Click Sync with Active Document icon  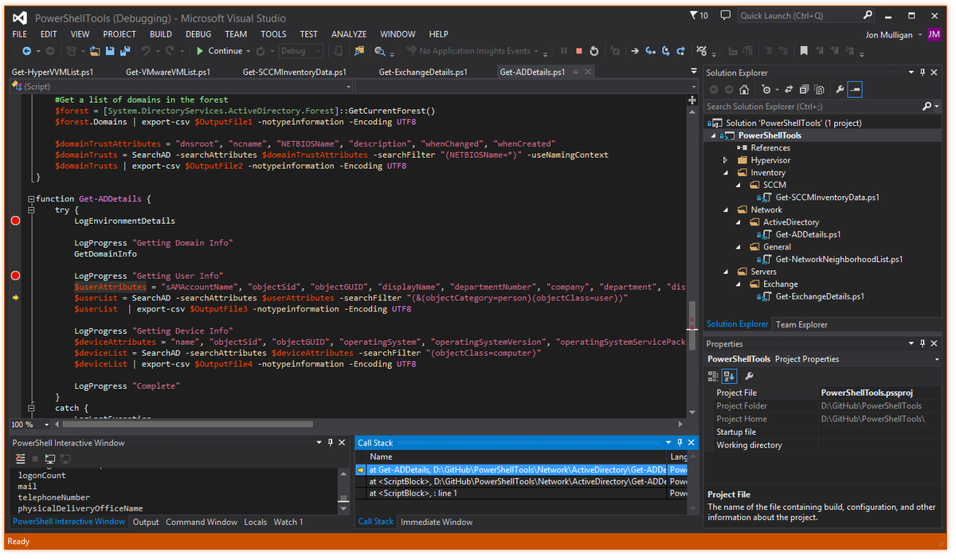pyautogui.click(x=789, y=89)
